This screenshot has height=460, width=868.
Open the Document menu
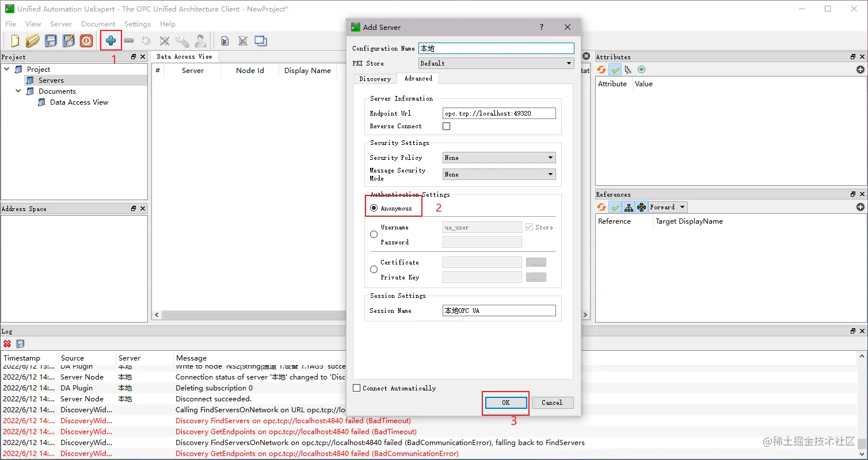tap(98, 24)
